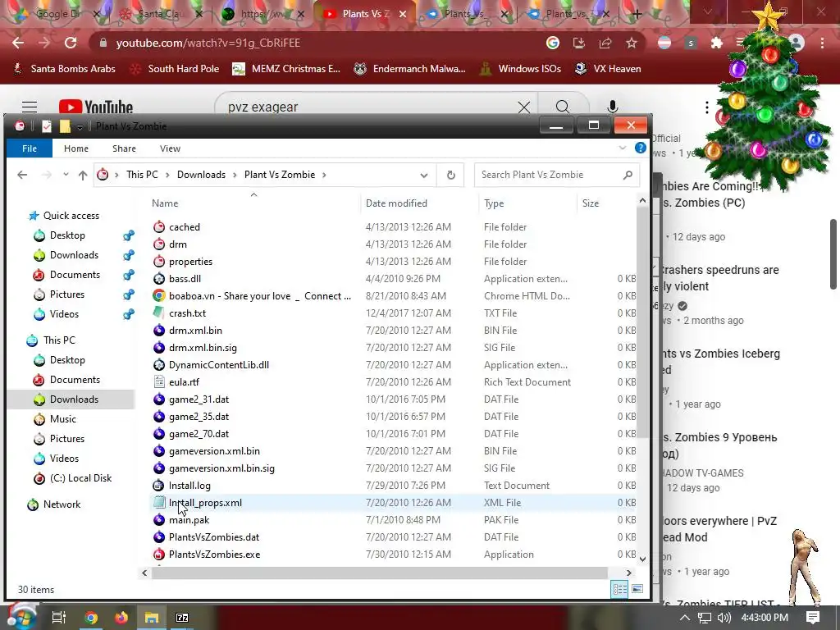Screen dimensions: 840x630
Task: Expand the chevron after This PC breadcrumb
Action: [x=167, y=175]
